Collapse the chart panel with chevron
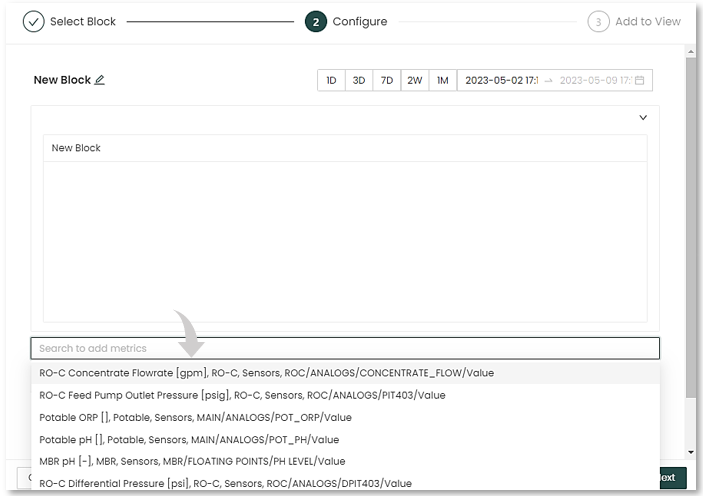 (x=643, y=117)
